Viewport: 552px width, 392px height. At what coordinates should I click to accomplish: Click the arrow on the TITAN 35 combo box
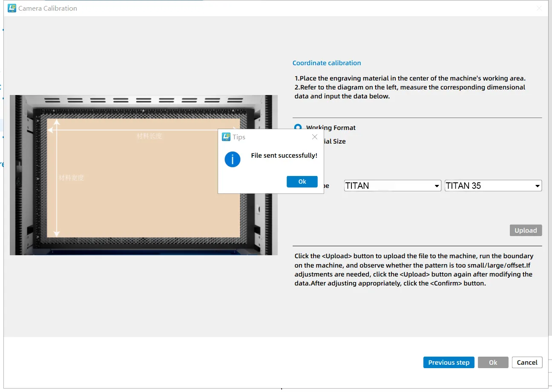tap(538, 186)
